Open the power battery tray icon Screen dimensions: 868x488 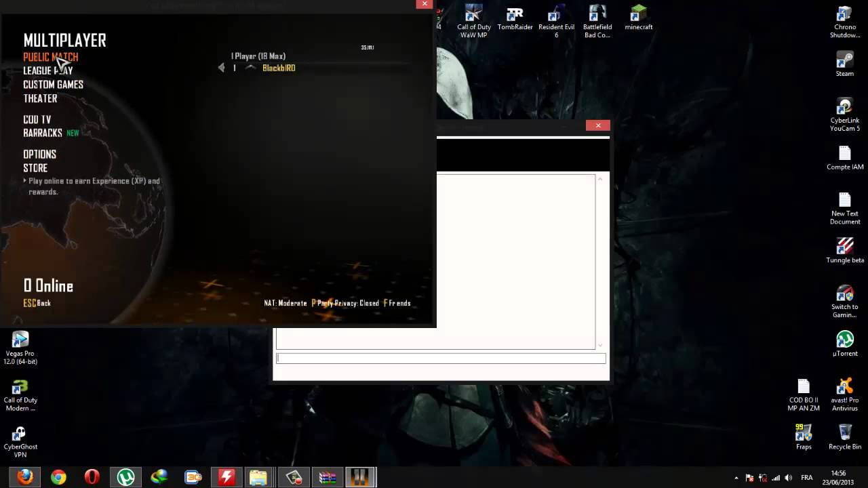(763, 478)
